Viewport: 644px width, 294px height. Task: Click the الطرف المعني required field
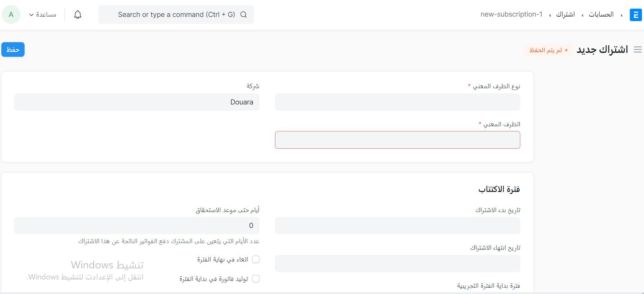pos(398,140)
